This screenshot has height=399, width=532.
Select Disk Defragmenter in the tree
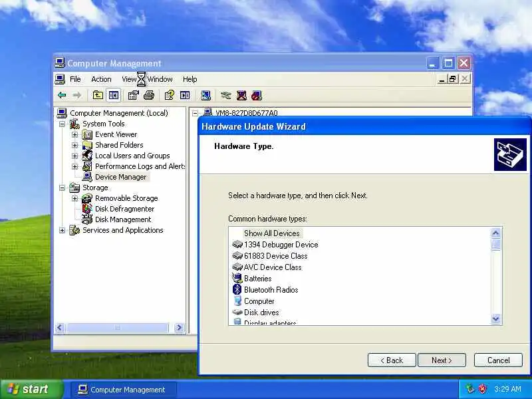(x=124, y=209)
